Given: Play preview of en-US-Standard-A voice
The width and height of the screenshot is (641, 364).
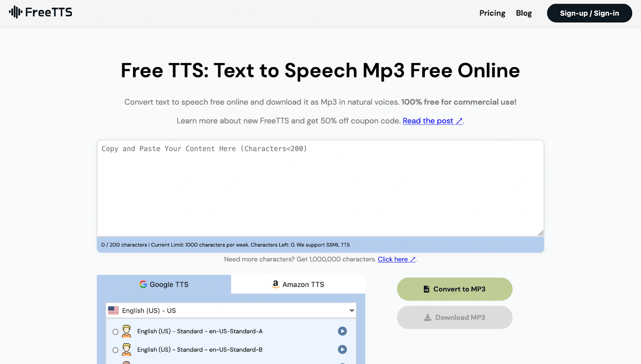Looking at the screenshot, I should 342,331.
